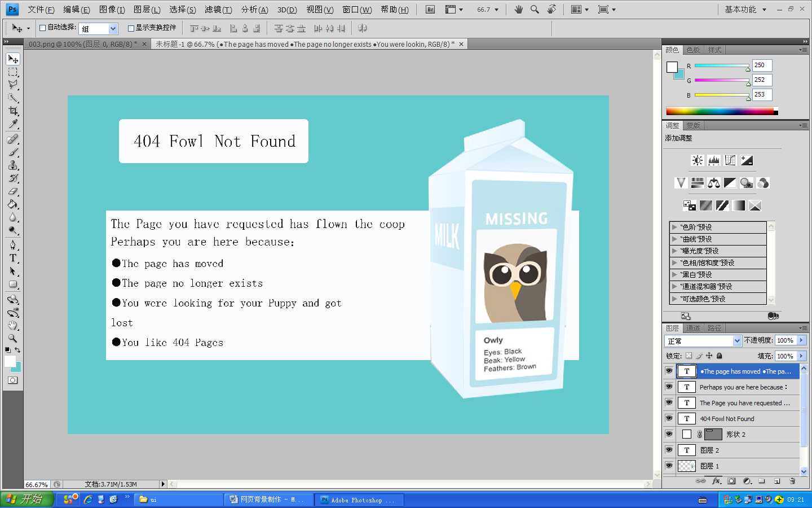
Task: Add a Curves adjustment
Action: point(730,160)
